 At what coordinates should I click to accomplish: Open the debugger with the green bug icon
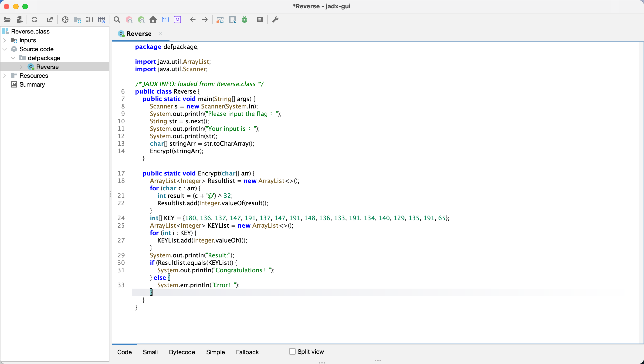click(x=245, y=20)
